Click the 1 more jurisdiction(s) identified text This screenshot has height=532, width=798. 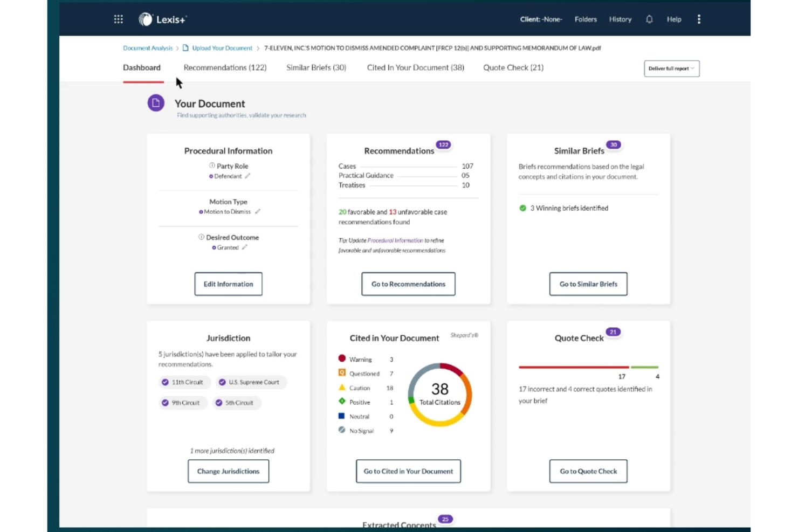click(232, 451)
